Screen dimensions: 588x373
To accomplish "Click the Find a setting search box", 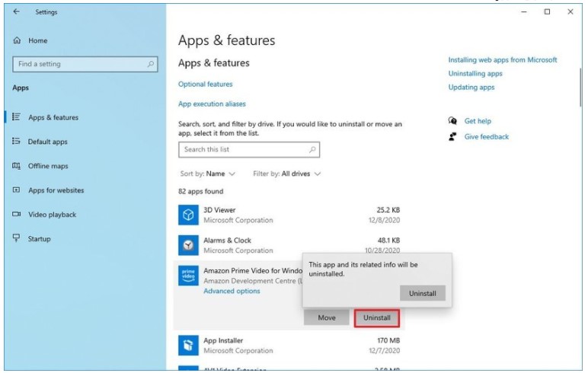I will tap(84, 65).
